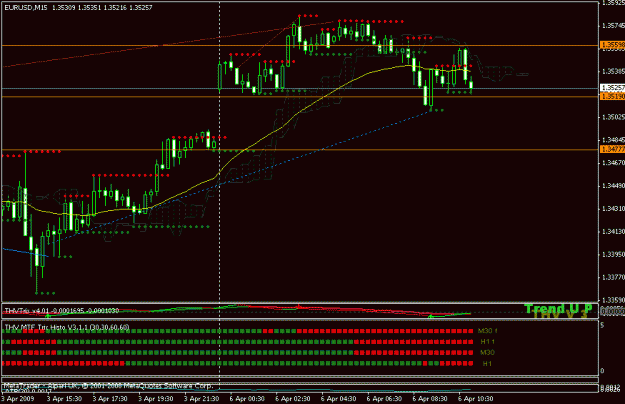The width and height of the screenshot is (625, 404).
Task: Click the time axis label 6 Apr 06:30
Action: (384, 398)
